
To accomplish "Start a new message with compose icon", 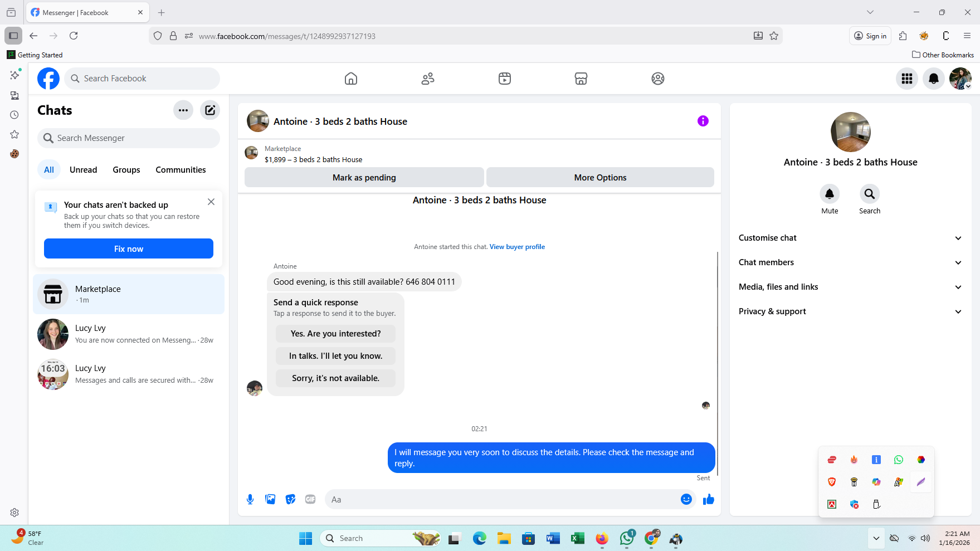I will (x=210, y=110).
